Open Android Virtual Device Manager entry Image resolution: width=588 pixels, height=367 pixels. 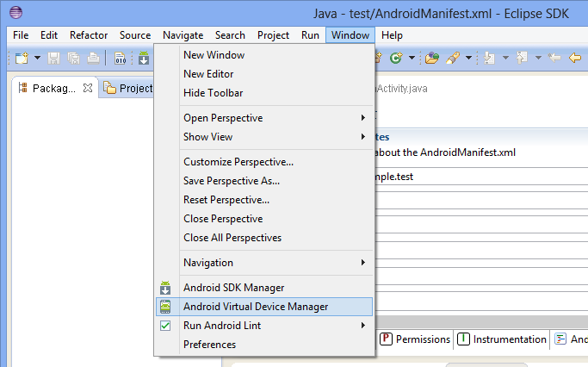tap(264, 307)
